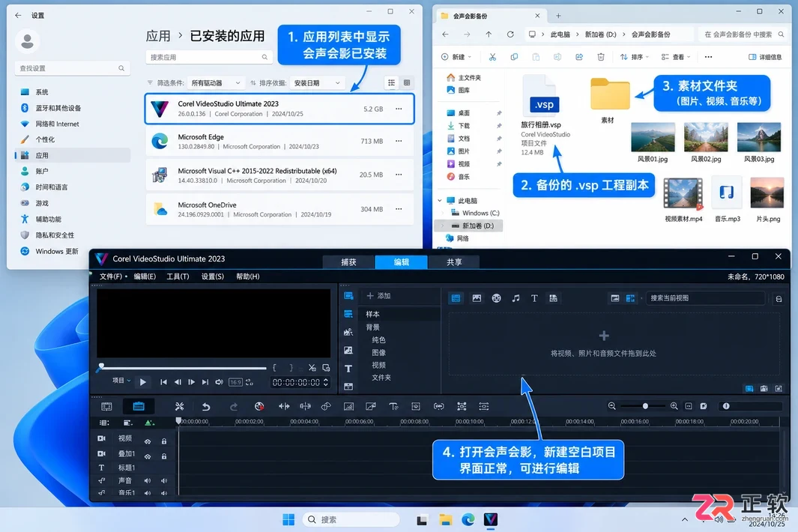Open the 项目 mode dropdown in preview
798x532 pixels.
tap(121, 381)
